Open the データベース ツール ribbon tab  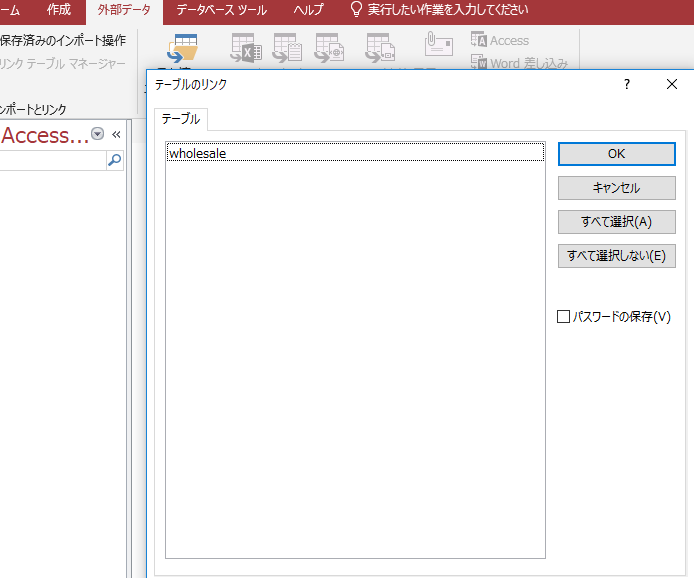coord(221,10)
